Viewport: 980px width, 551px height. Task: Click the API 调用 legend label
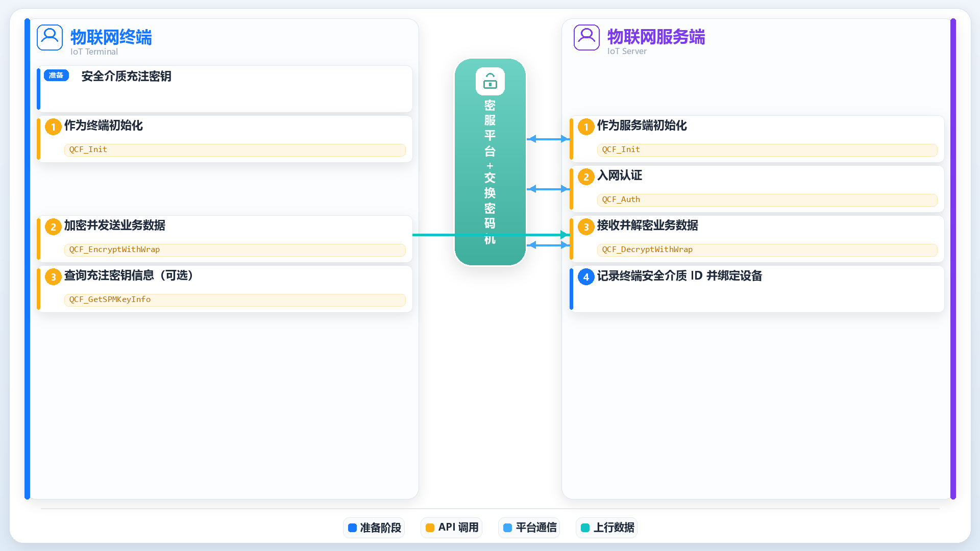coord(458,528)
